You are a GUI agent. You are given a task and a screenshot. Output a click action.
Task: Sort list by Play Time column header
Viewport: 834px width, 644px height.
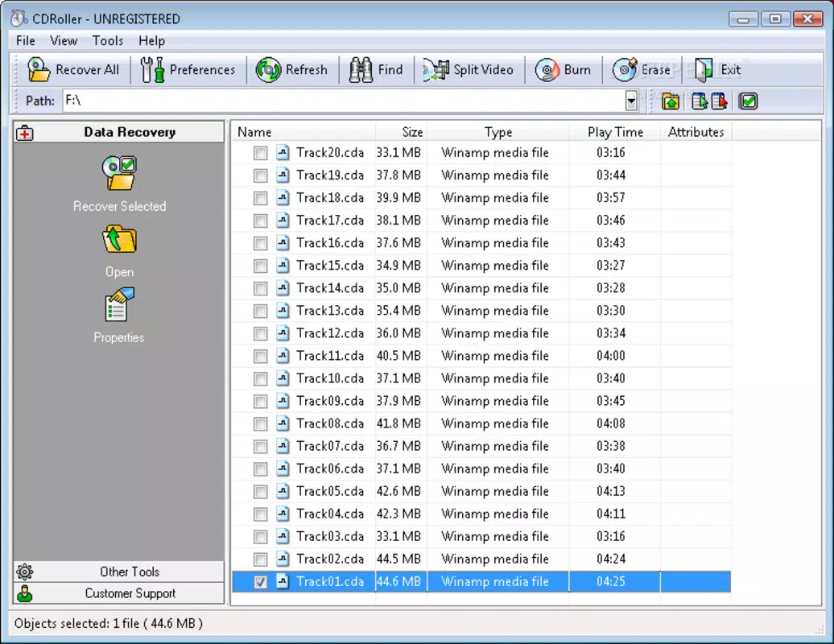point(615,132)
